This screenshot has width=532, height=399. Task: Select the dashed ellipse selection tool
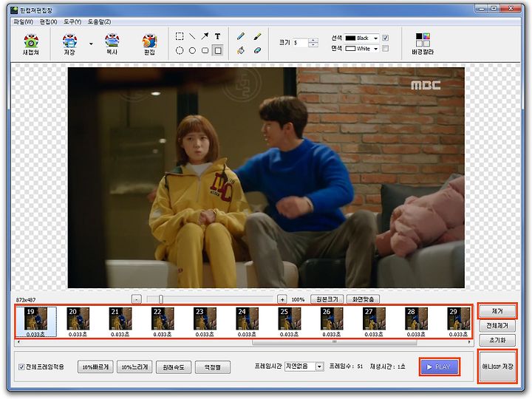pos(180,50)
